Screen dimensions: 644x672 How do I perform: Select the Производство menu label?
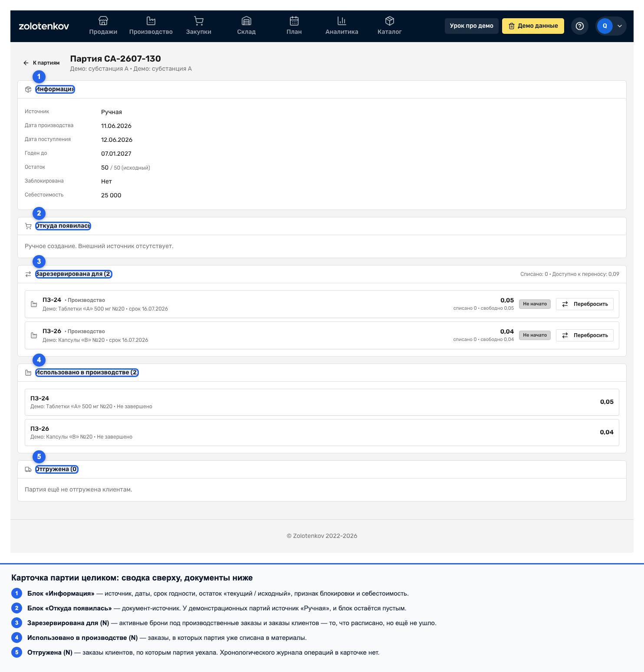(x=151, y=32)
